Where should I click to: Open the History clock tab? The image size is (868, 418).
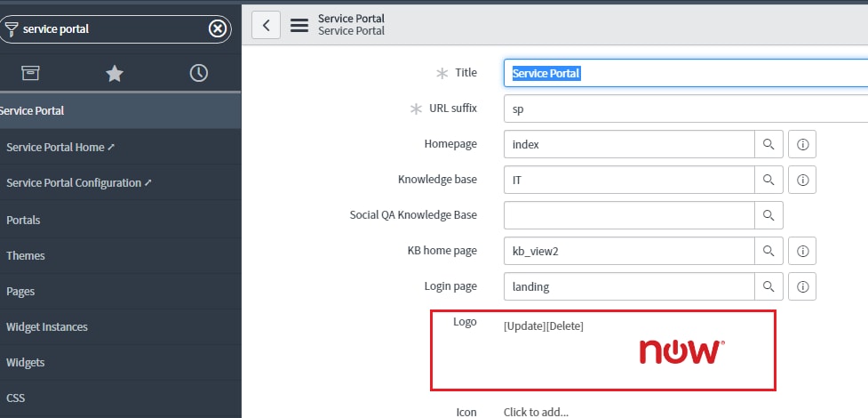coord(199,73)
